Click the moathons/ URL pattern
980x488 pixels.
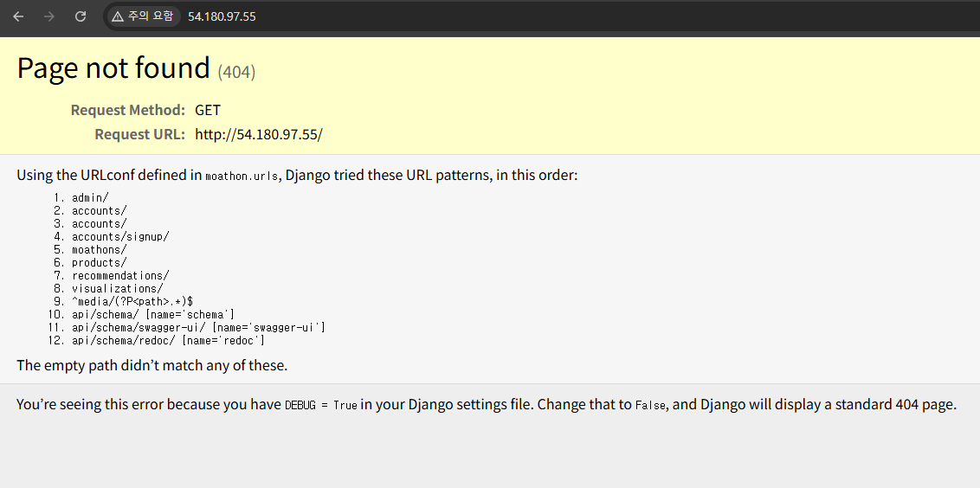tap(99, 249)
